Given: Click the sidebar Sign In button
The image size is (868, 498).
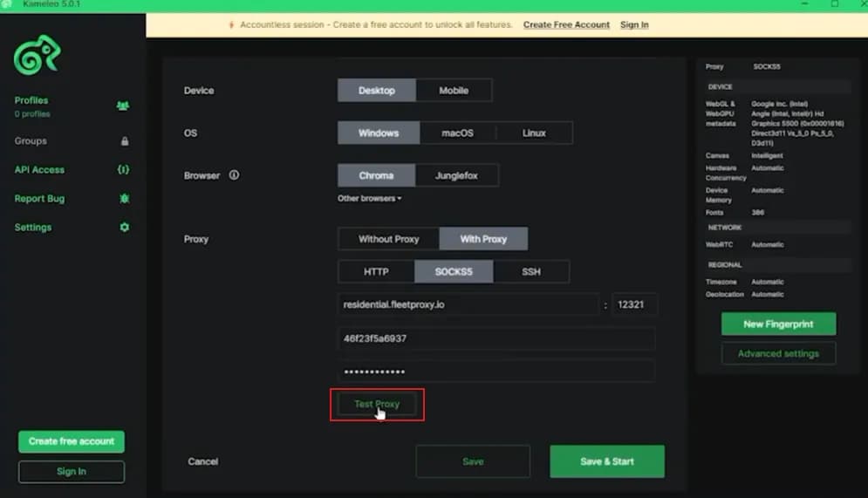Looking at the screenshot, I should [x=72, y=472].
